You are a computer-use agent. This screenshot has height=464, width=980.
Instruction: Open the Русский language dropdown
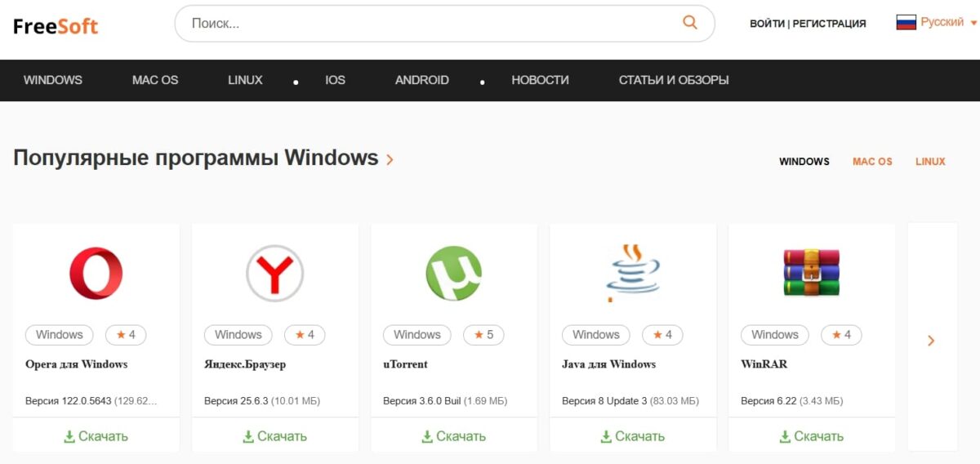947,23
